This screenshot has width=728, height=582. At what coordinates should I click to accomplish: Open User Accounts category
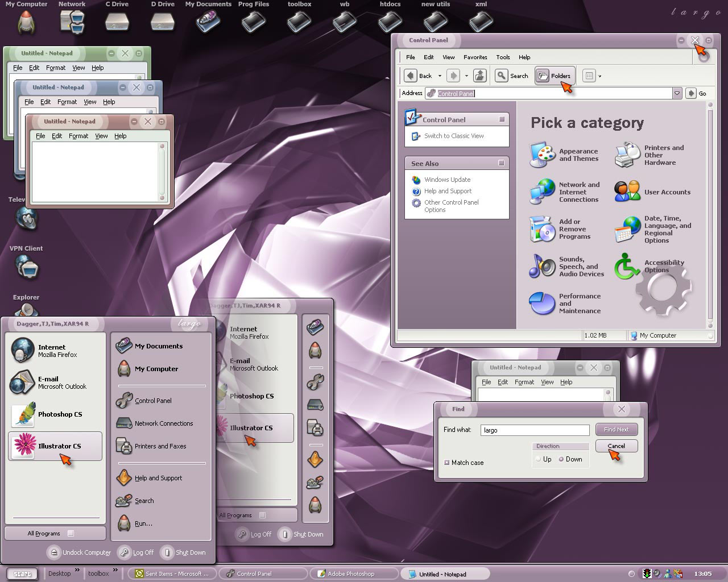point(652,192)
